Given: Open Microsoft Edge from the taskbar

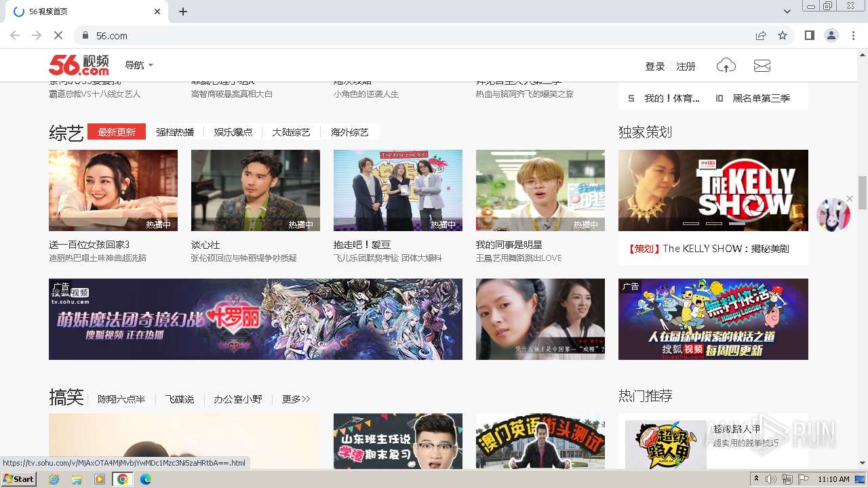Looking at the screenshot, I should click(145, 479).
